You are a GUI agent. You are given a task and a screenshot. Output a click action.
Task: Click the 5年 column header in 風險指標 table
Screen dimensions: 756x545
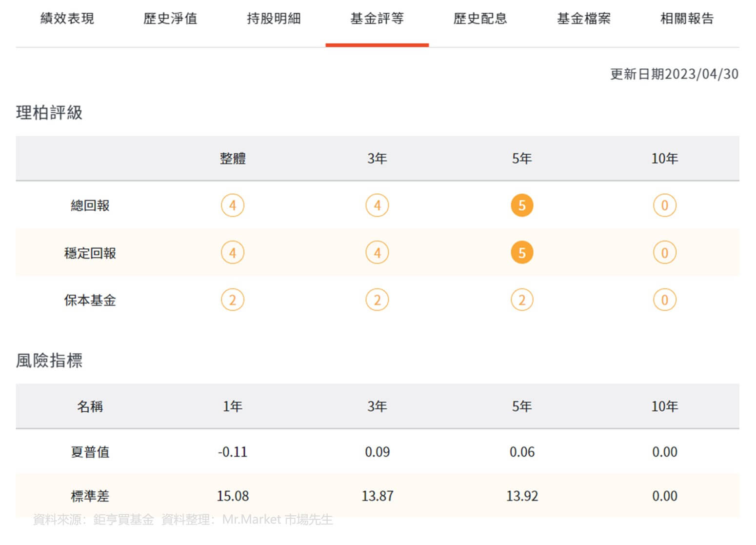522,406
